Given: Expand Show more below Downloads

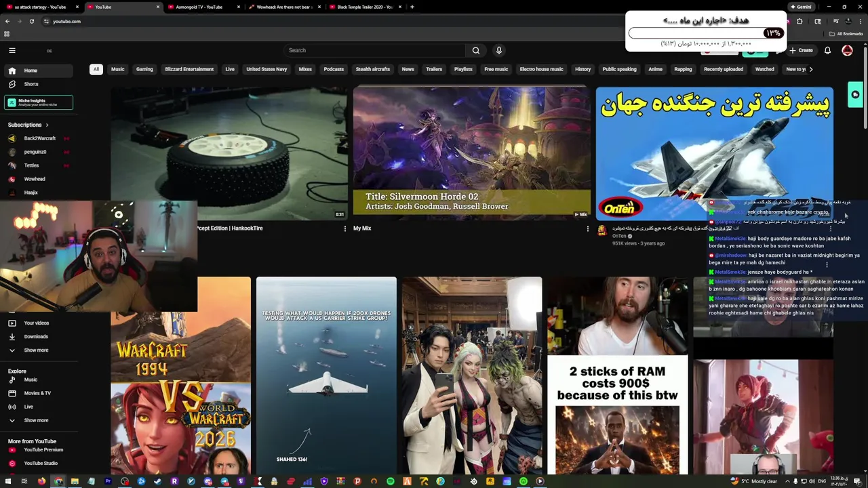Looking at the screenshot, I should tap(39, 350).
